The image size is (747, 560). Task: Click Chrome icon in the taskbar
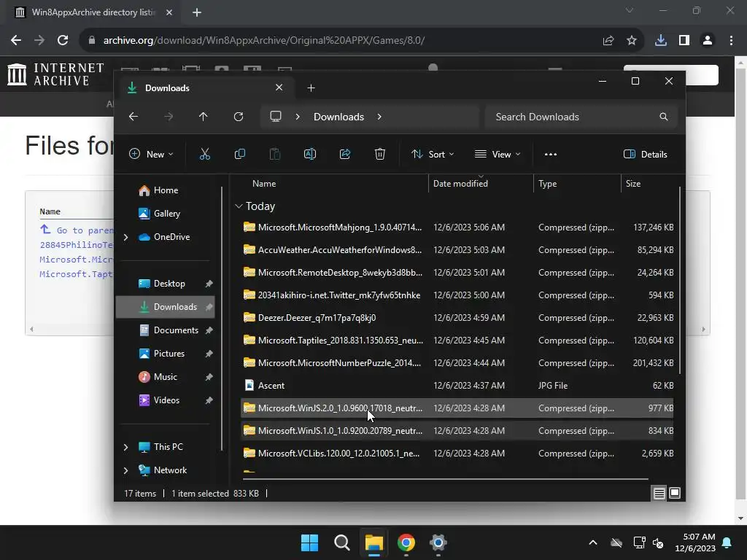point(406,542)
